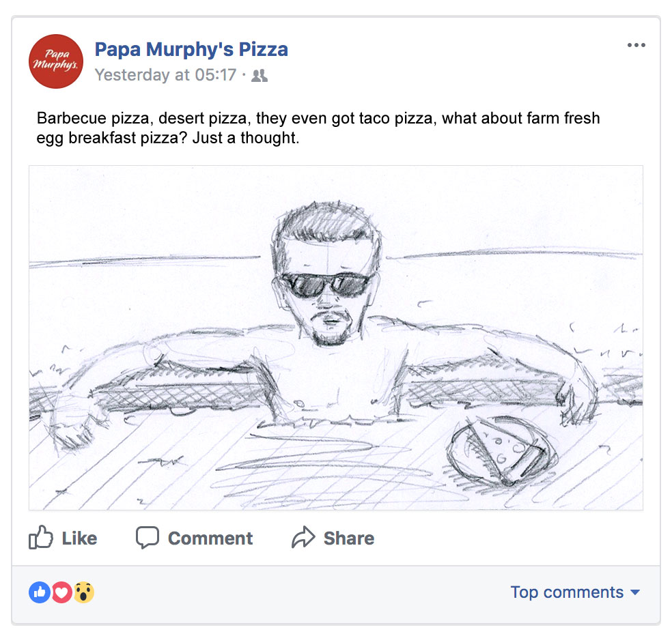Screen dimensions: 672x634
Task: Click the curved arrow share icon
Action: pyautogui.click(x=303, y=538)
